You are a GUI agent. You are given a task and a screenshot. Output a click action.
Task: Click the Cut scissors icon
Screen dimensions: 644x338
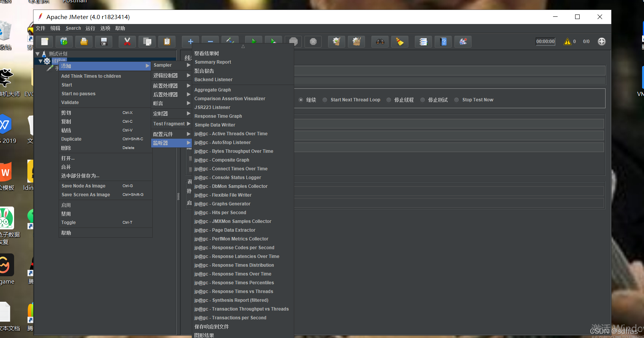pyautogui.click(x=127, y=42)
